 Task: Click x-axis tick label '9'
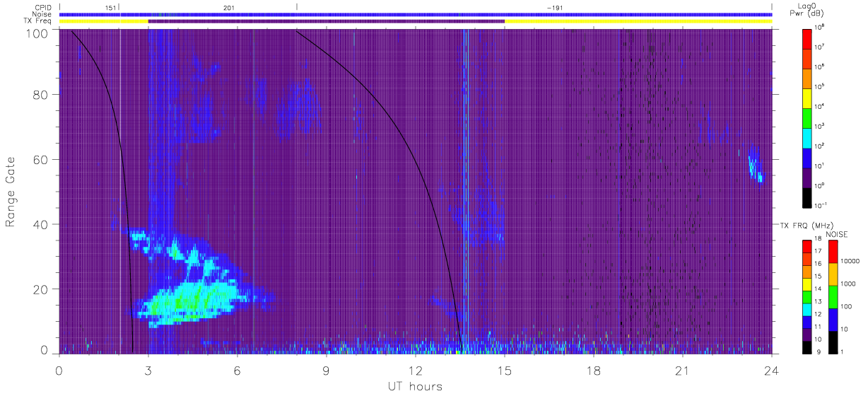point(327,371)
